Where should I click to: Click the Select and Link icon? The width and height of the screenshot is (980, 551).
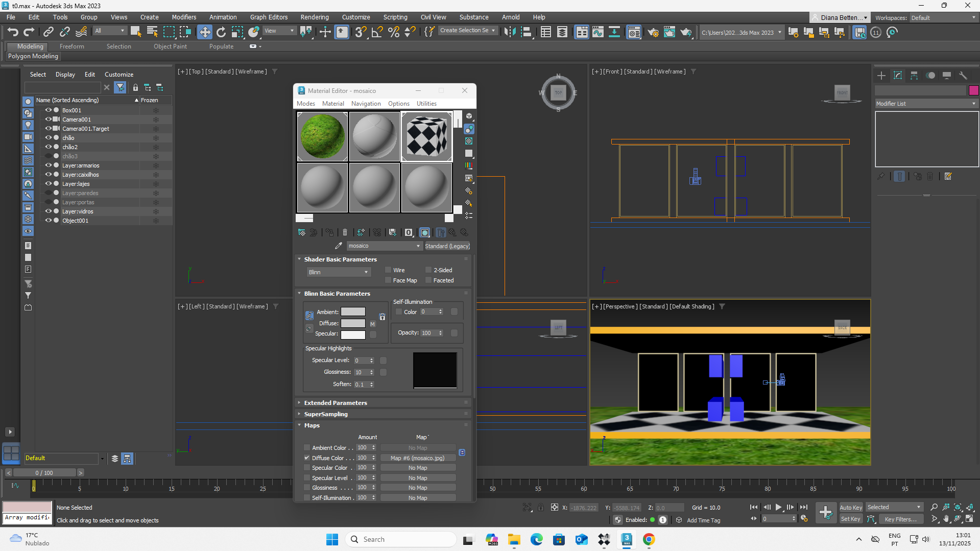point(48,32)
